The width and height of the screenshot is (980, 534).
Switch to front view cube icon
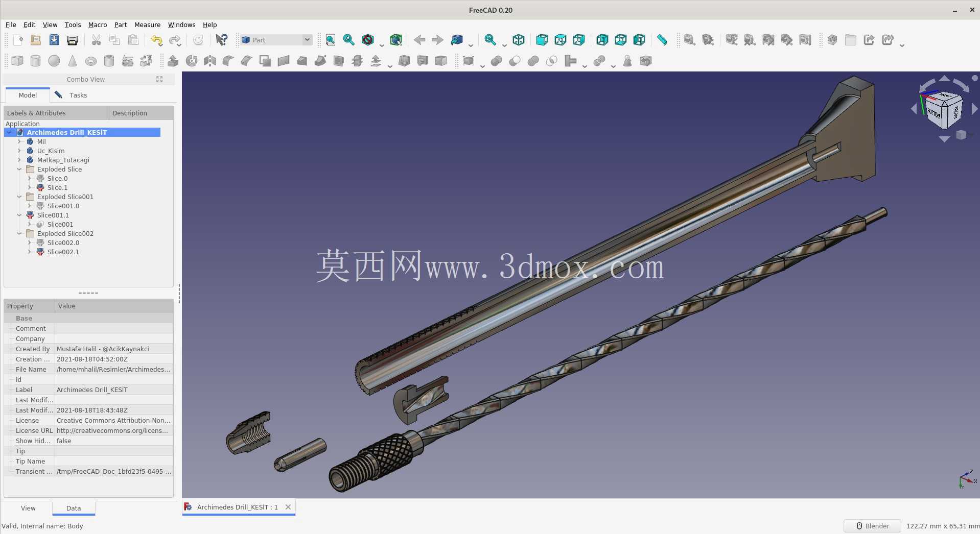click(x=542, y=40)
